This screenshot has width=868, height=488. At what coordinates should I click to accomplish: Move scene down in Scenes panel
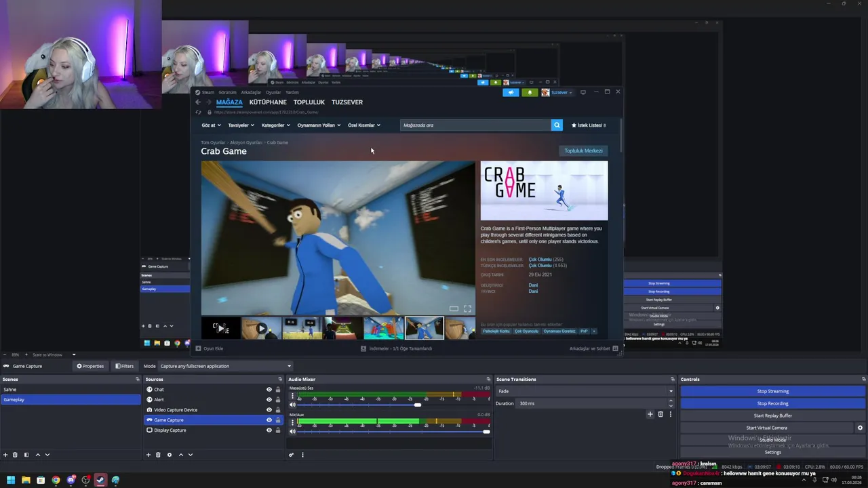click(47, 455)
